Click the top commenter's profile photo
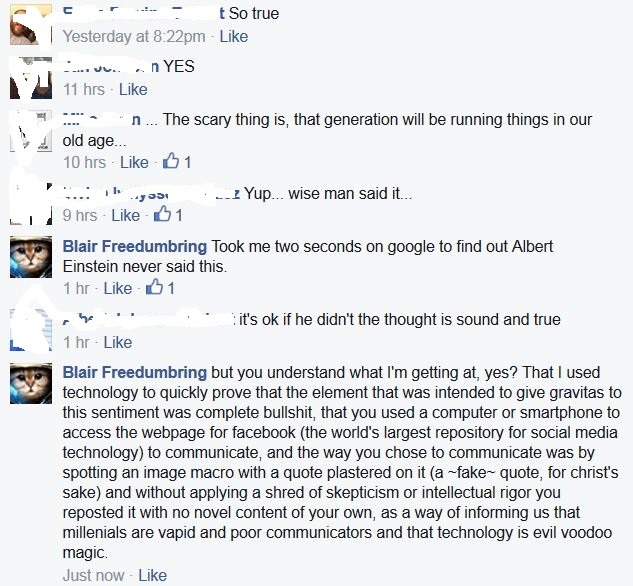The image size is (633, 586). pos(29,24)
